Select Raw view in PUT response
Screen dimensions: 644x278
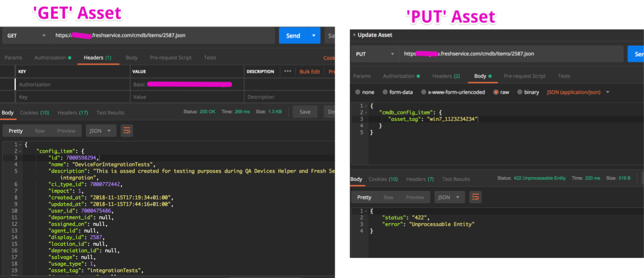(388, 197)
